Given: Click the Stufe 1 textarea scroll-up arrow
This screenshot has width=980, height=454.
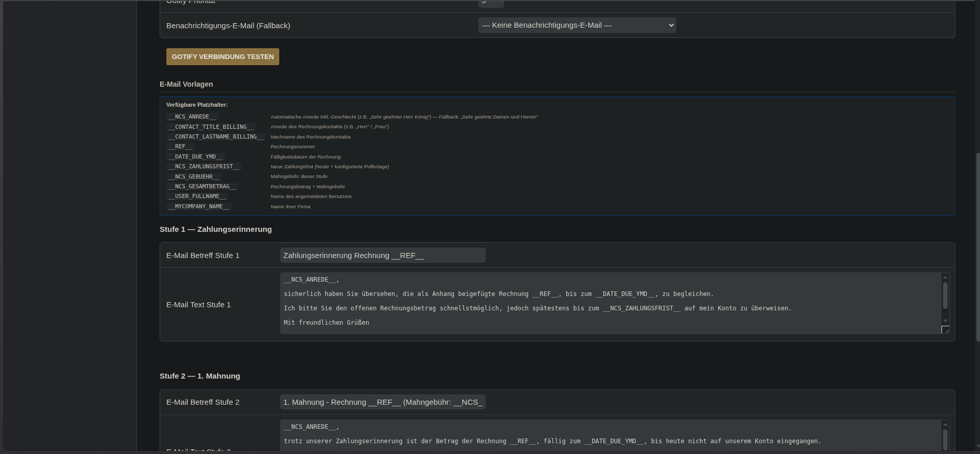Looking at the screenshot, I should tap(945, 278).
